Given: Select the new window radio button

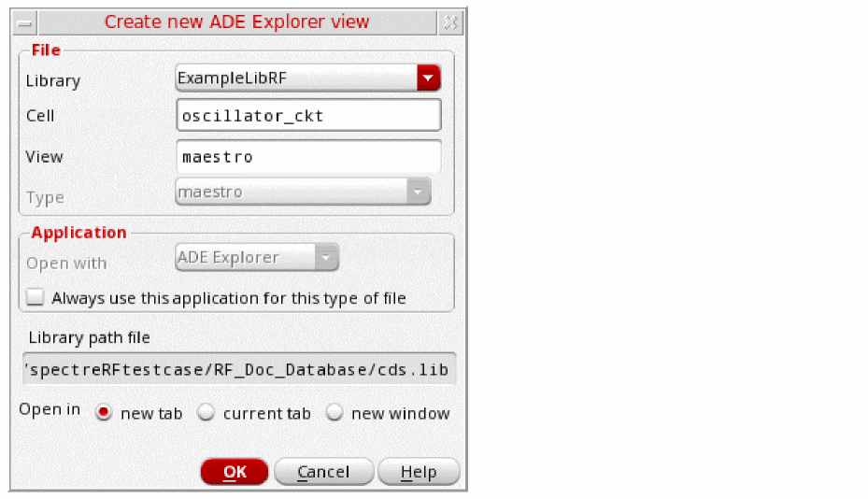Looking at the screenshot, I should [334, 413].
